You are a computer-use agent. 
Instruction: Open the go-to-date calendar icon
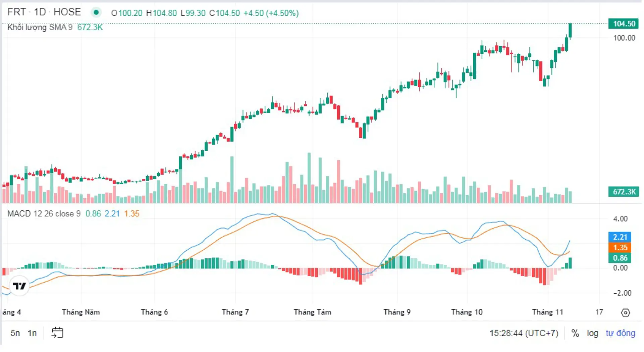[x=57, y=333]
